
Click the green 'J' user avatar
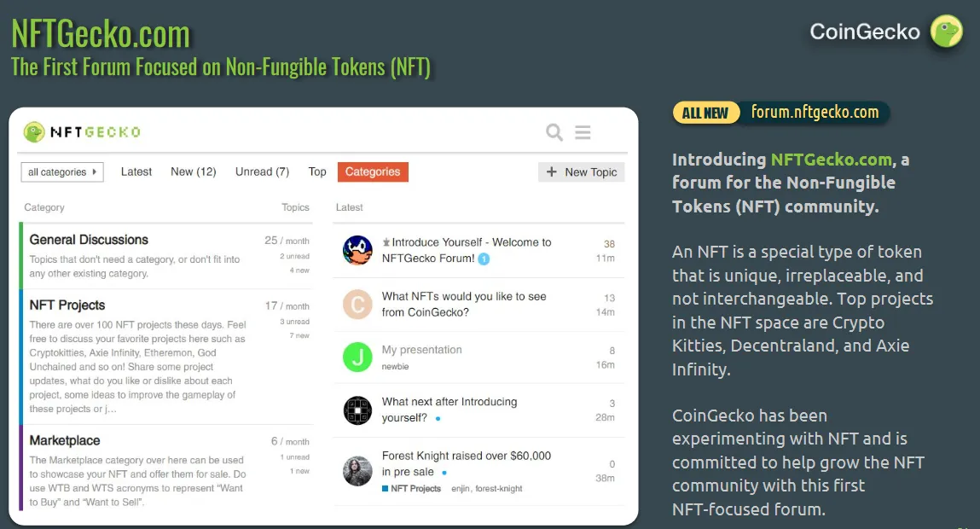tap(357, 358)
